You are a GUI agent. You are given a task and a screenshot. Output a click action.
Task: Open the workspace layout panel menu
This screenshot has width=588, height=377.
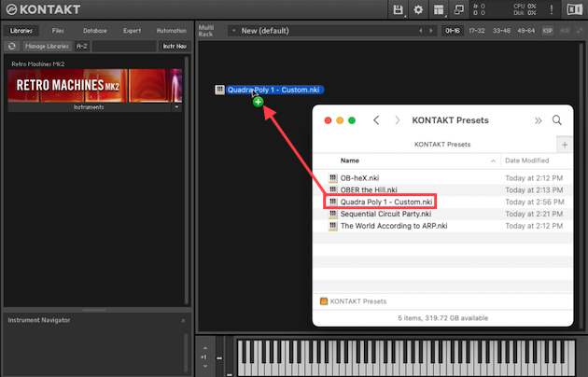(439, 9)
